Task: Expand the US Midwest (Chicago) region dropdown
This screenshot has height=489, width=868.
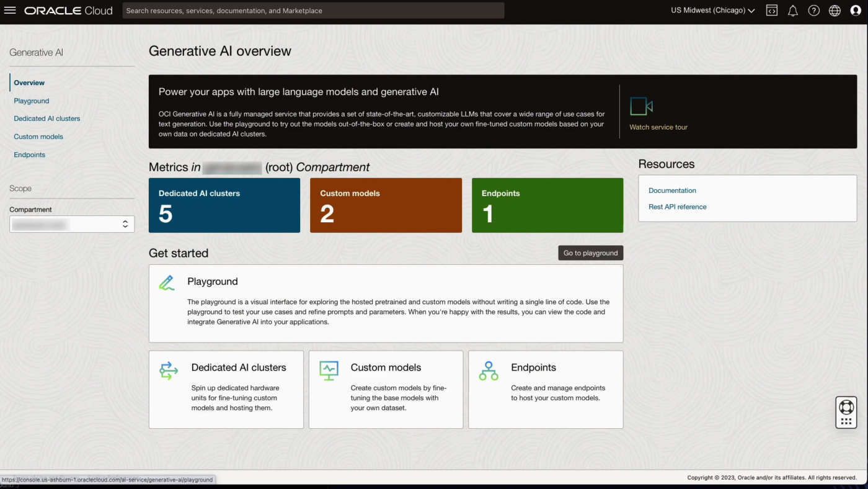Action: (712, 11)
